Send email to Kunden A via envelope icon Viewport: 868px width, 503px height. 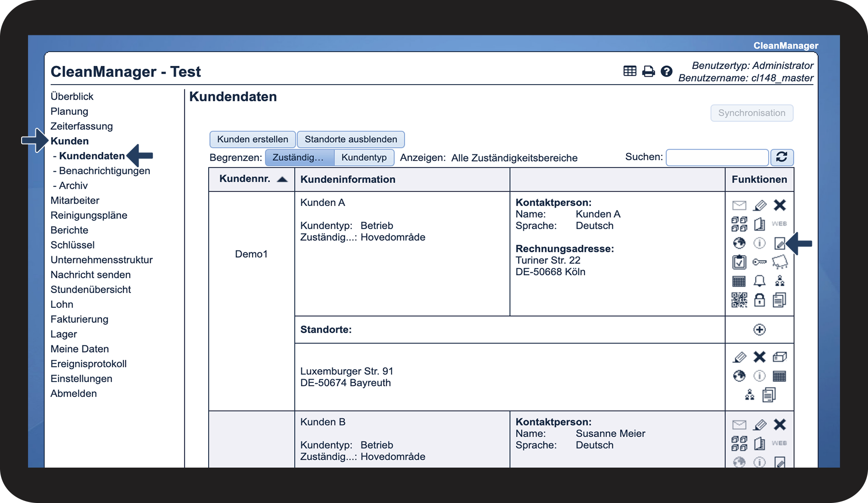739,205
